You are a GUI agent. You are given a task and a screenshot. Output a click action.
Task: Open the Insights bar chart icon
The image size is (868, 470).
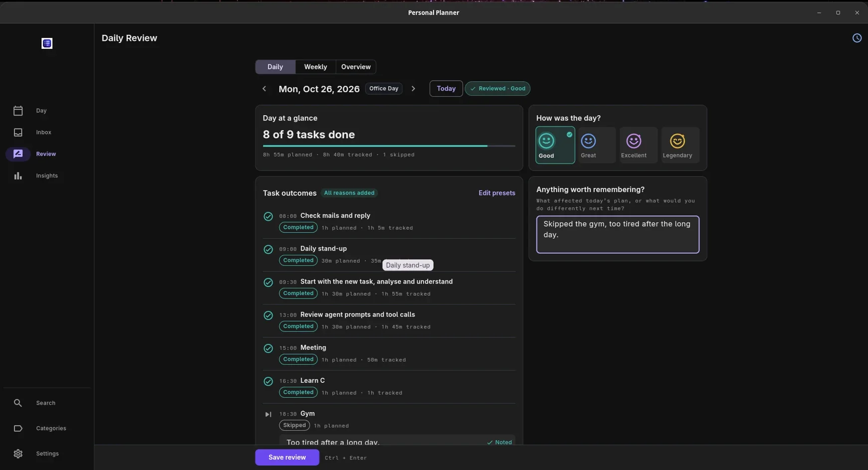point(18,176)
